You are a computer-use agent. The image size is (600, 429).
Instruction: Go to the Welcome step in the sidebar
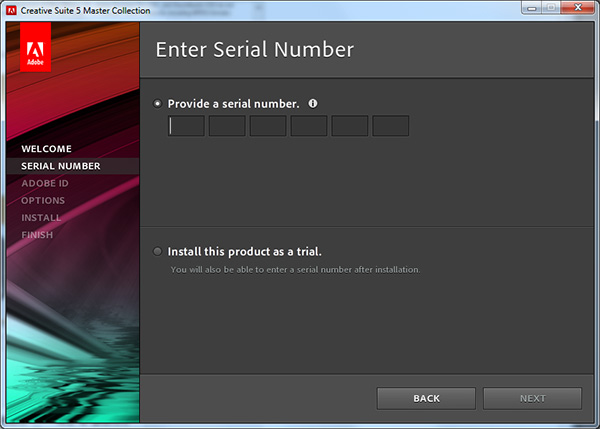click(x=46, y=149)
